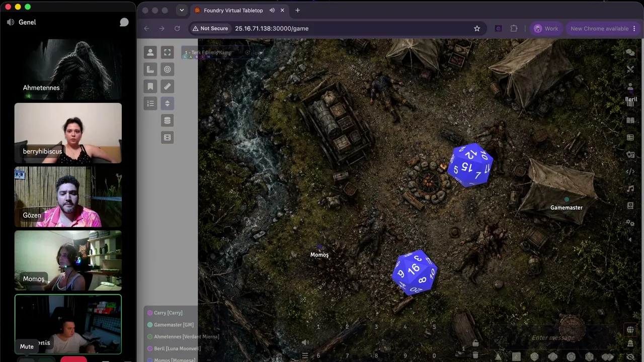Mute the Foundry Virtual Tabletop tab audio
Screen dimensions: 644x362
pos(272,10)
